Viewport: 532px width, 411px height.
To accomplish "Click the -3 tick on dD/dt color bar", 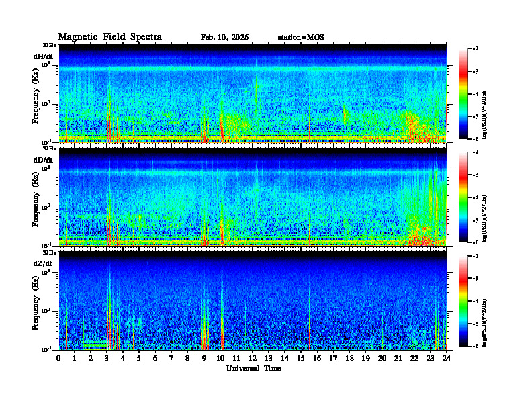I will tap(476, 175).
